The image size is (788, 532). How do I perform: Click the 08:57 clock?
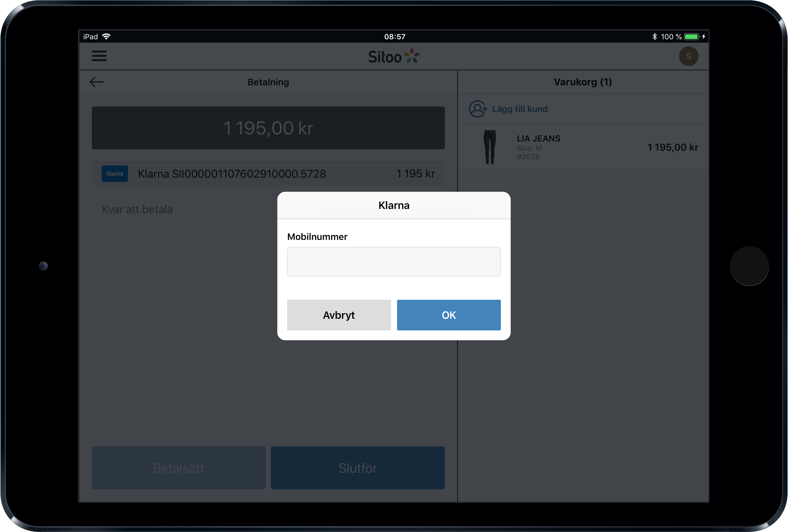click(395, 37)
